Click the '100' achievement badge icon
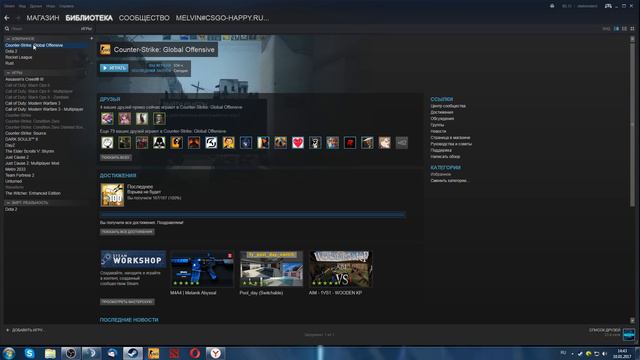 [112, 195]
